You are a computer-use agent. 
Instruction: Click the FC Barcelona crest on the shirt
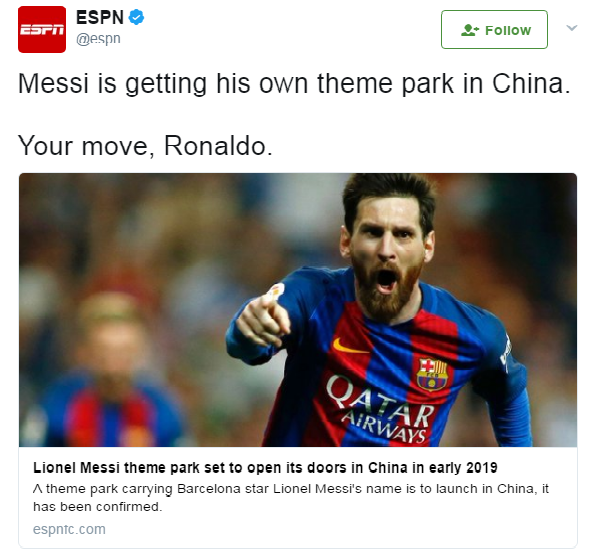432,375
